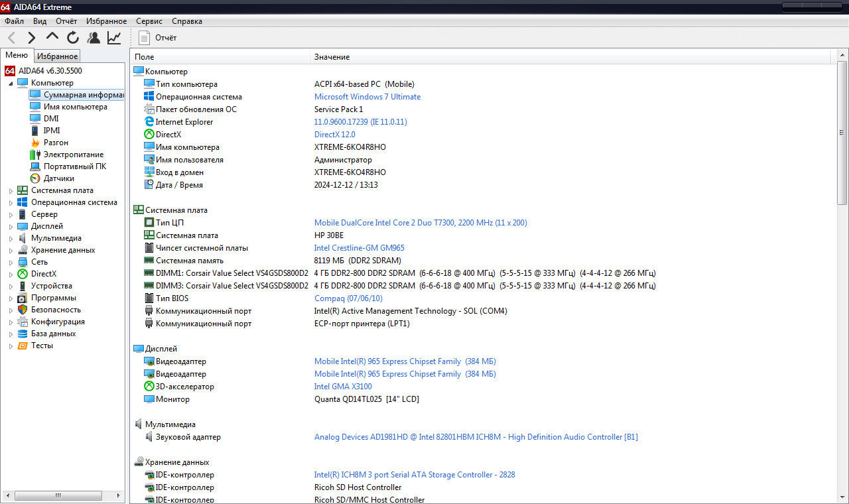This screenshot has height=504, width=849.
Task: Click the Поле column header
Action: click(220, 57)
